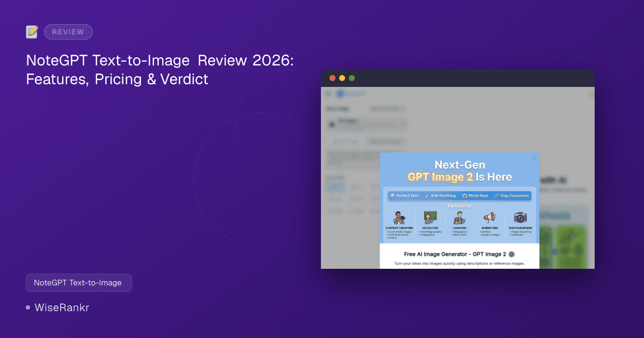
Task: Click the Perfect Text feature label
Action: tap(405, 196)
